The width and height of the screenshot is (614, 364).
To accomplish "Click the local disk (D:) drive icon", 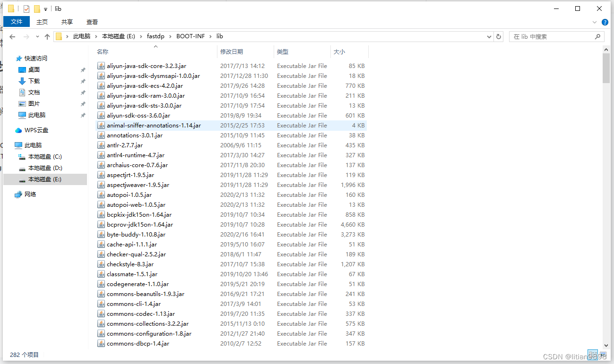I will tap(22, 168).
